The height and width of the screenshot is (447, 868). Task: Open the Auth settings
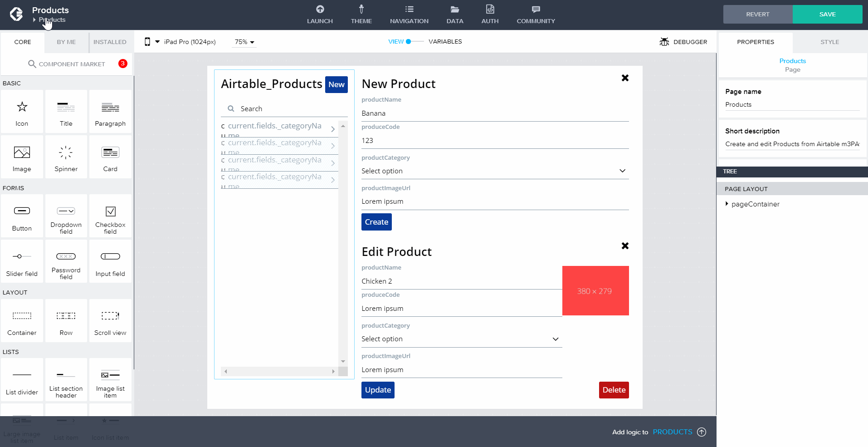point(490,15)
